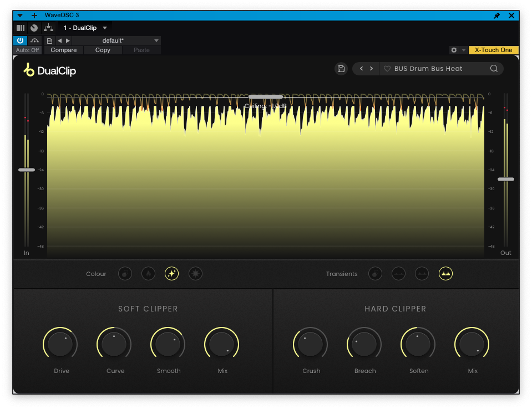Viewport: 532px width, 409px height.
Task: Select the sparkle Colour mode icon
Action: 171,273
